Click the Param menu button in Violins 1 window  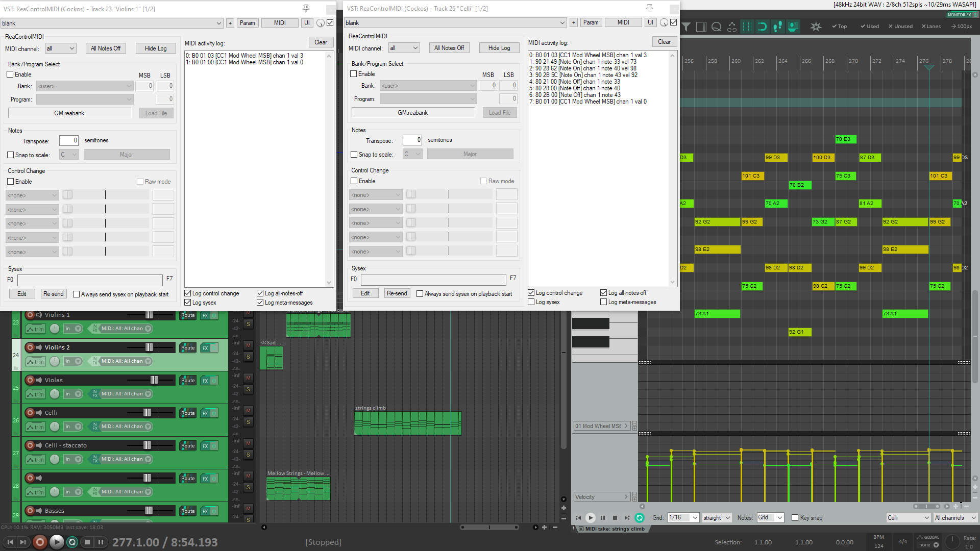248,23
